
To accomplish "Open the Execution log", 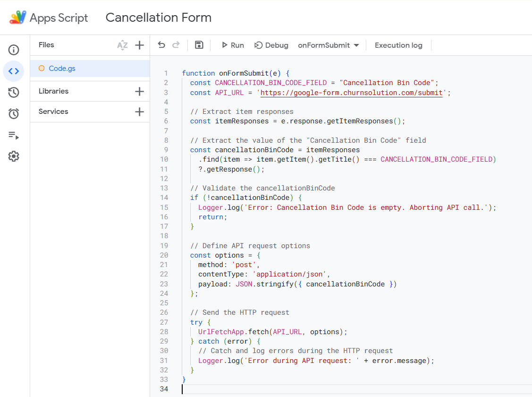I will click(398, 45).
